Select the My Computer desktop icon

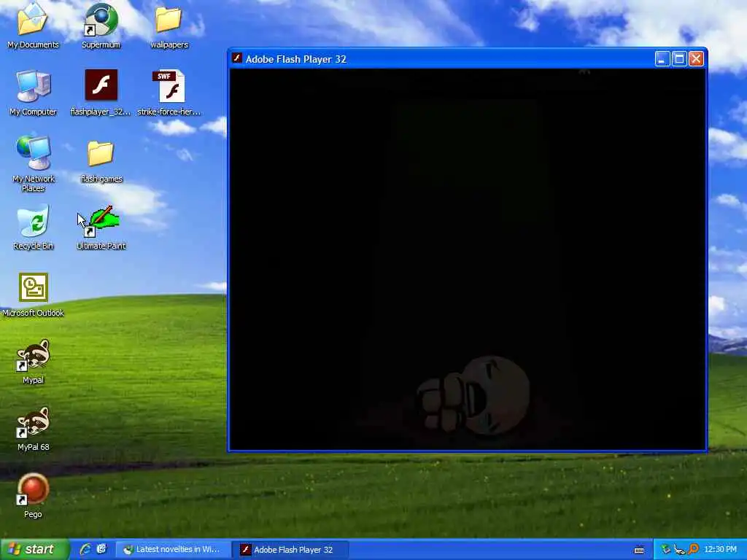(33, 93)
